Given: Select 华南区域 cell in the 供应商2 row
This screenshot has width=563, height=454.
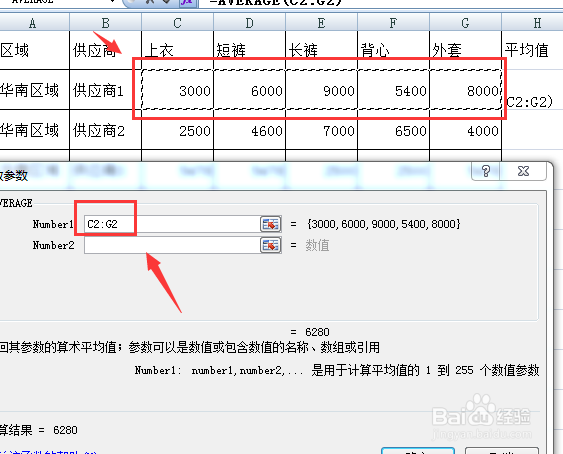Looking at the screenshot, I should [x=34, y=130].
